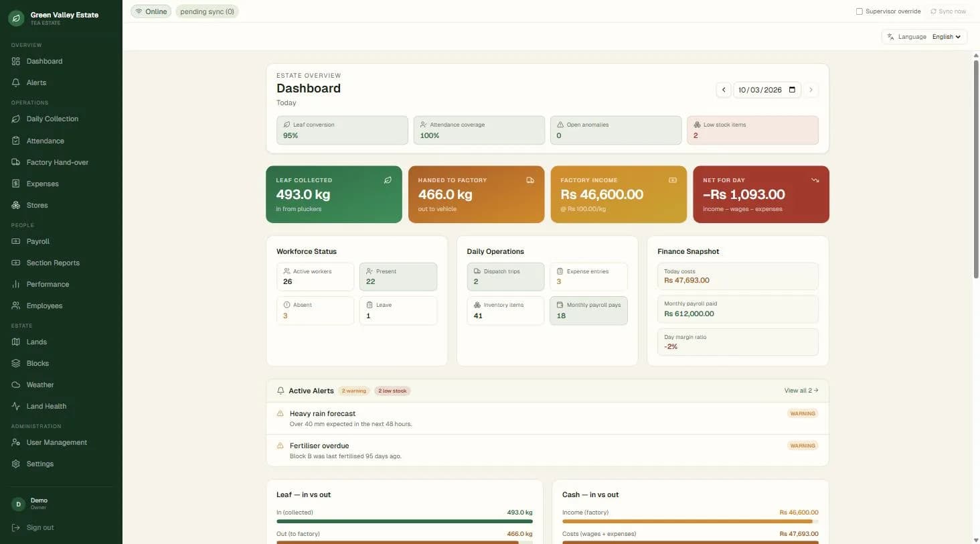This screenshot has height=544, width=980.
Task: Click the Expenses receipt icon
Action: coord(16,184)
